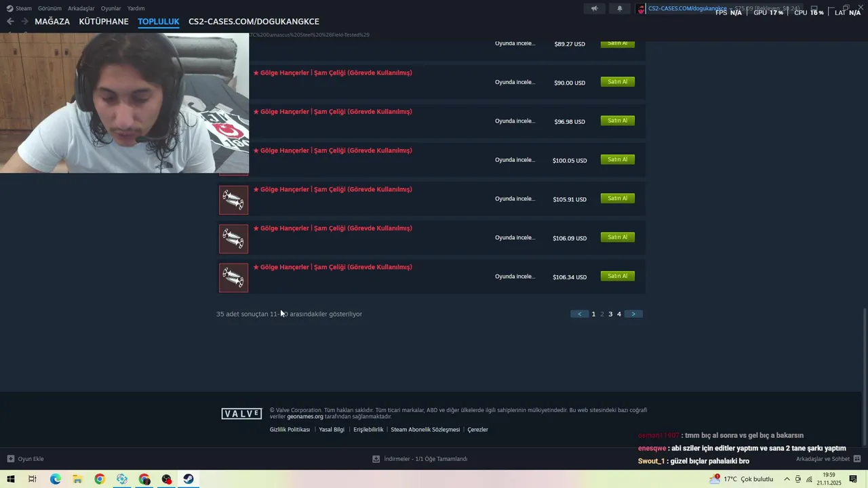
Task: Click the knife thumbnail of the $106.09 listing
Action: click(233, 239)
